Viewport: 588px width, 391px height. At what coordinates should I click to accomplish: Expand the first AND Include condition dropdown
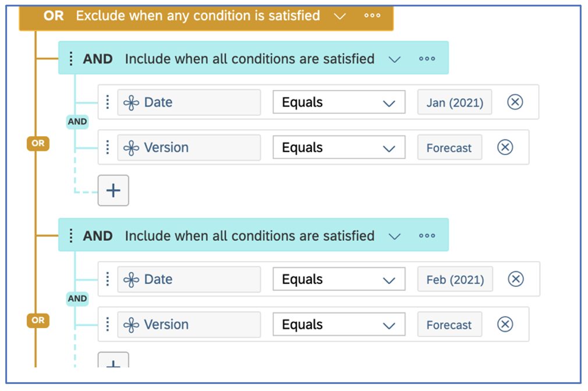(394, 59)
